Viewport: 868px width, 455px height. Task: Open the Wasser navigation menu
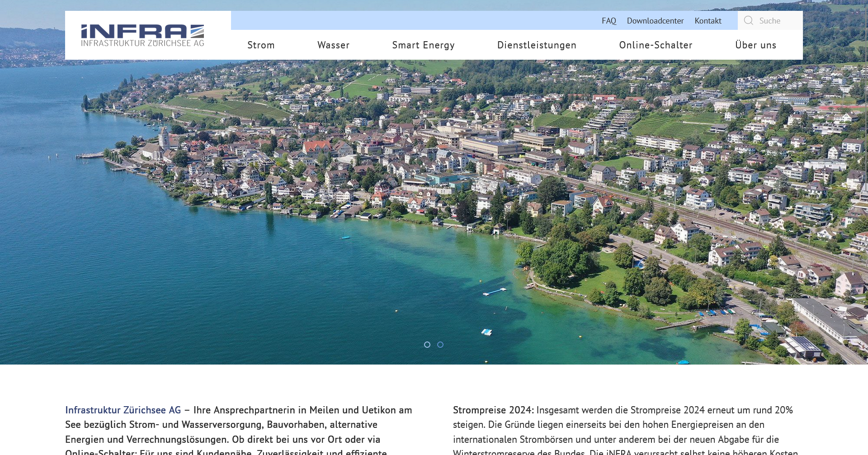333,45
